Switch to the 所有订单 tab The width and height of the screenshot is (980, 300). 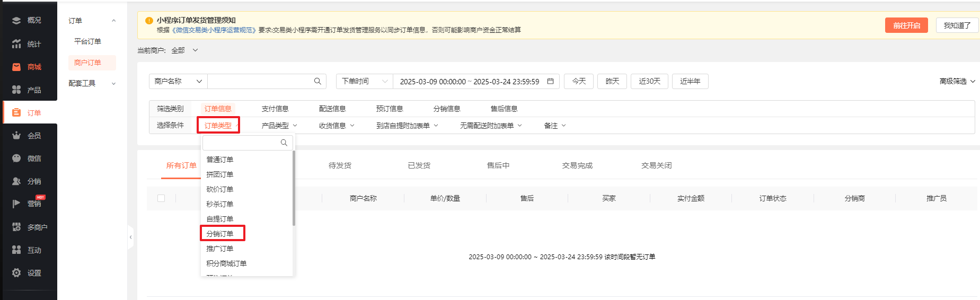(x=181, y=165)
